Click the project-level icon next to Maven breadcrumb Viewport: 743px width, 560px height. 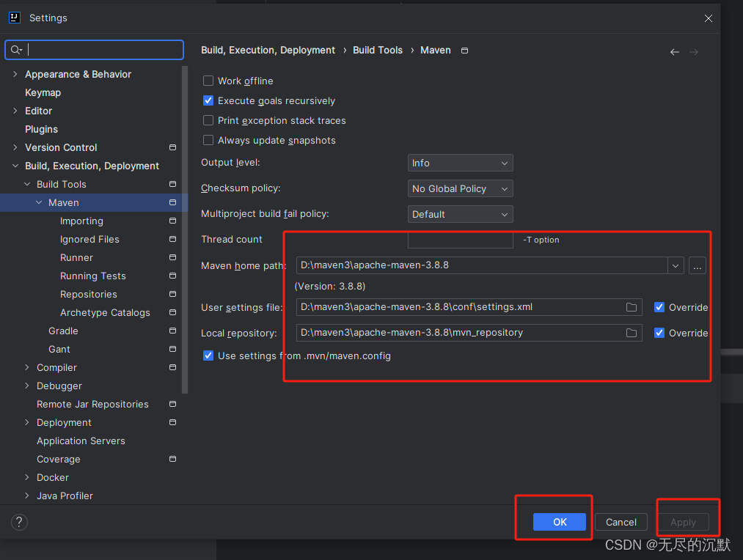465,51
